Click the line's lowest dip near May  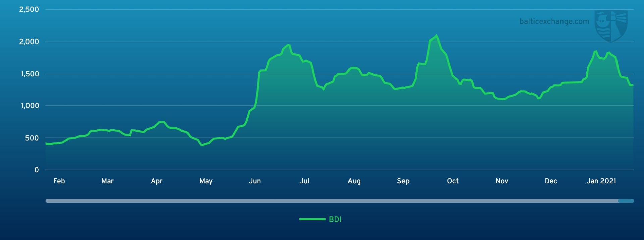click(x=202, y=145)
